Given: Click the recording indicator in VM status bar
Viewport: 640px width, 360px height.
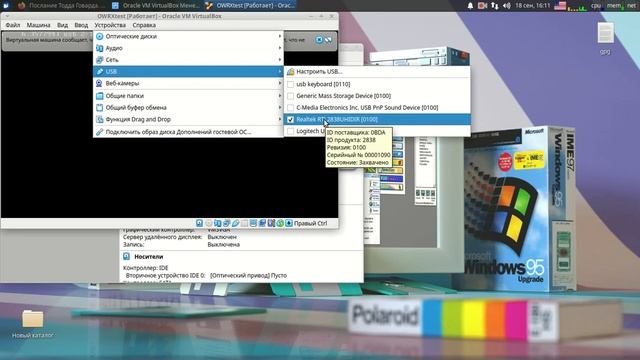Looking at the screenshot, I should [x=262, y=223].
